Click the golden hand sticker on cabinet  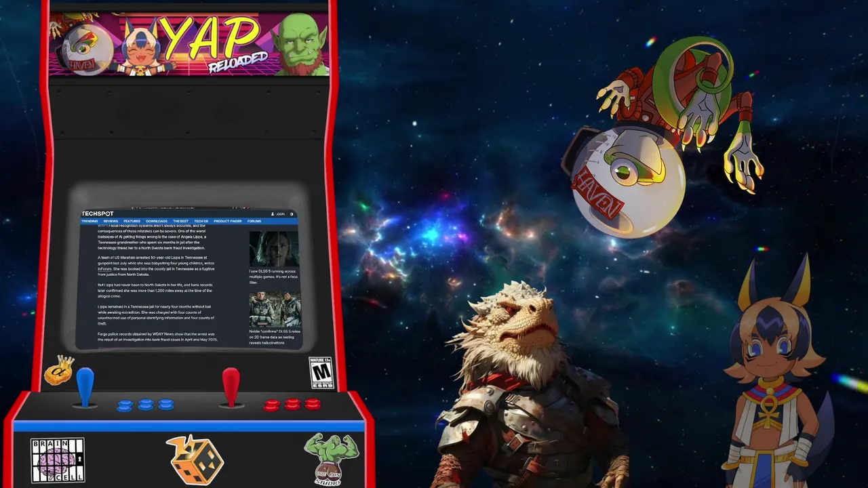tap(59, 370)
